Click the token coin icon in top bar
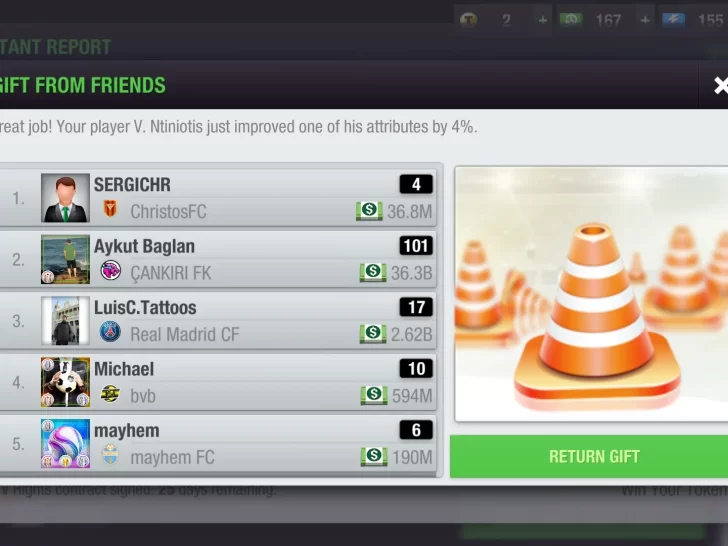The height and width of the screenshot is (546, 728). tap(468, 20)
